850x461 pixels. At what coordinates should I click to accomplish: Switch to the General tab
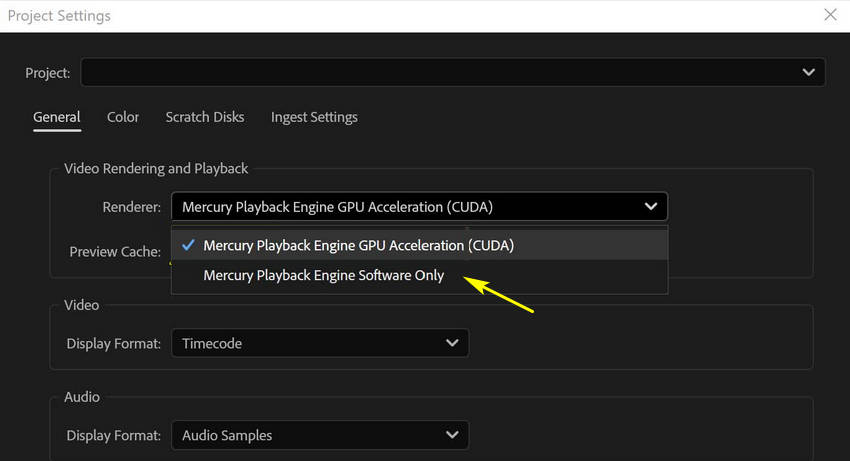(x=57, y=117)
